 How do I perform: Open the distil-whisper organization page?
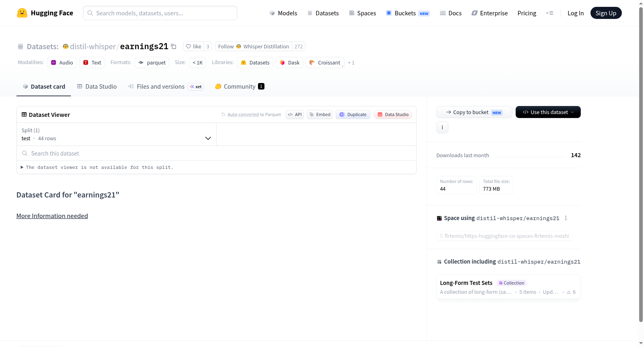point(93,46)
